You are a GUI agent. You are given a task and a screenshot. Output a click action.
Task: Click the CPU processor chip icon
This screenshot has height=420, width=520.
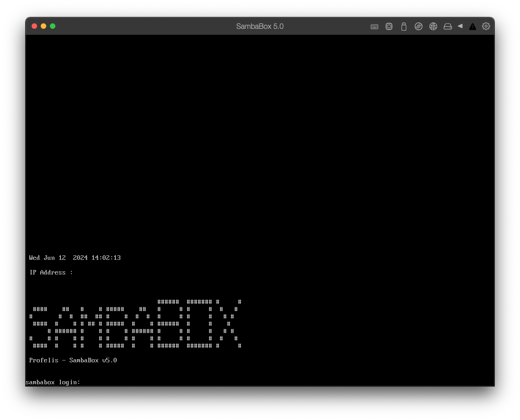click(389, 26)
